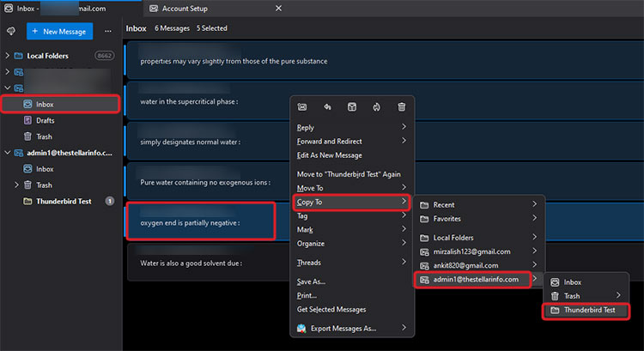The image size is (644, 351).
Task: Click the delete trash icon in context menu
Action: click(x=402, y=107)
